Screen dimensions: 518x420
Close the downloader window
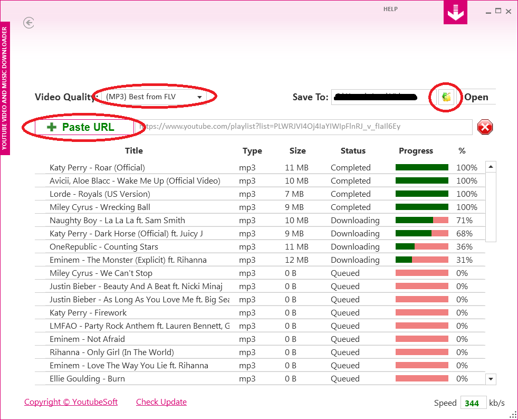coord(509,11)
